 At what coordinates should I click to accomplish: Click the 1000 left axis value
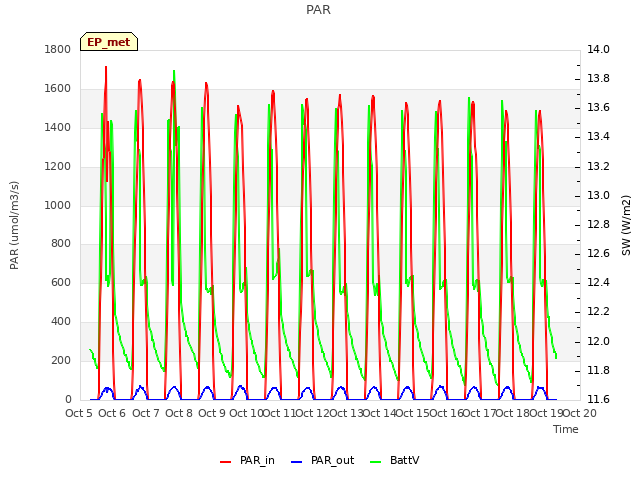tap(58, 205)
